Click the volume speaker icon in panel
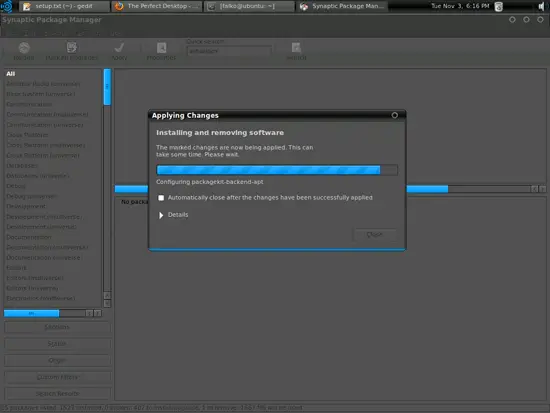This screenshot has height=413, width=550. [541, 6]
